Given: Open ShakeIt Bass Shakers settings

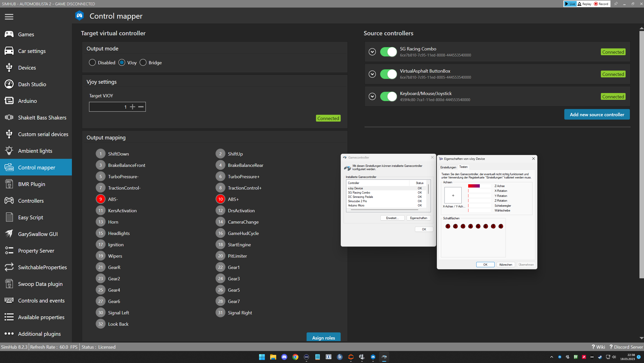Looking at the screenshot, I should 42,117.
